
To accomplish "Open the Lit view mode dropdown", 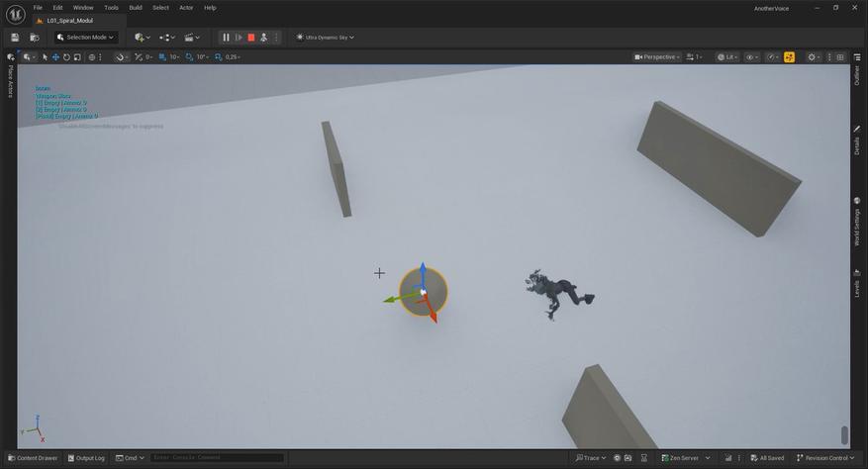I will [727, 57].
